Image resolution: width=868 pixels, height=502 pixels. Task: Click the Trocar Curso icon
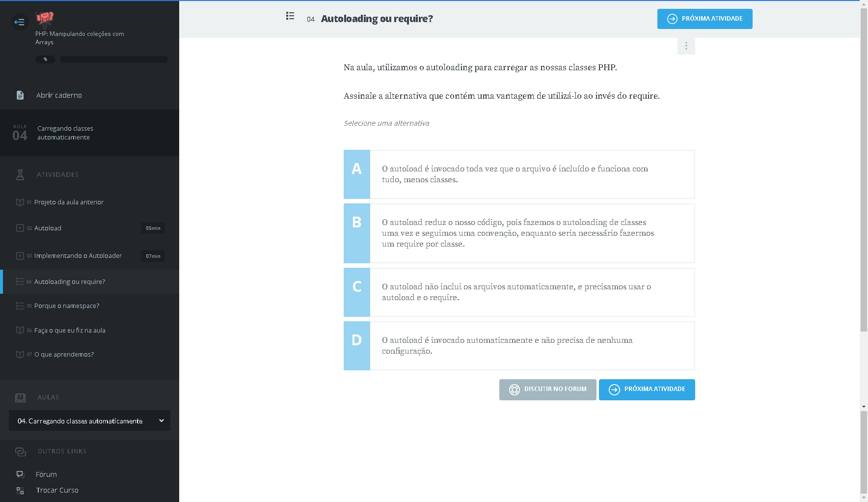(x=20, y=490)
